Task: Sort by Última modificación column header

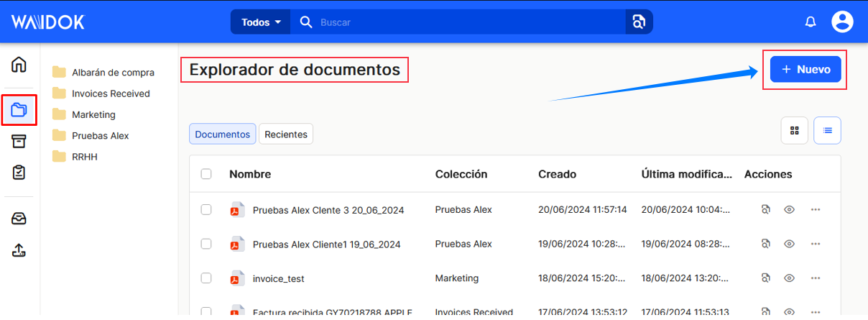Action: (687, 174)
